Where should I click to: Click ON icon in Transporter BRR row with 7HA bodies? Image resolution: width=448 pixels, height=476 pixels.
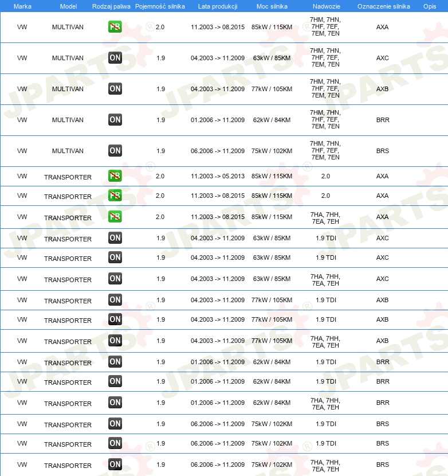(115, 402)
